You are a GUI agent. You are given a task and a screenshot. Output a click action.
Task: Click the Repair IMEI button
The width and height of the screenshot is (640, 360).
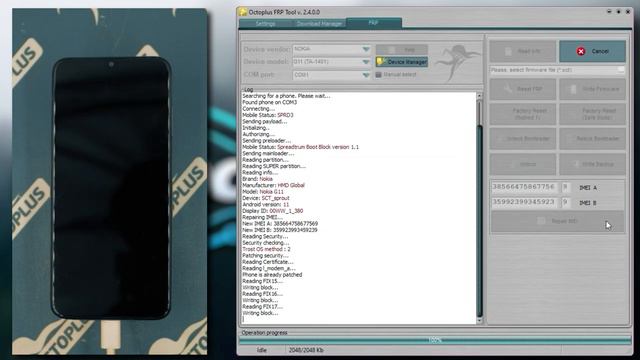pos(558,221)
